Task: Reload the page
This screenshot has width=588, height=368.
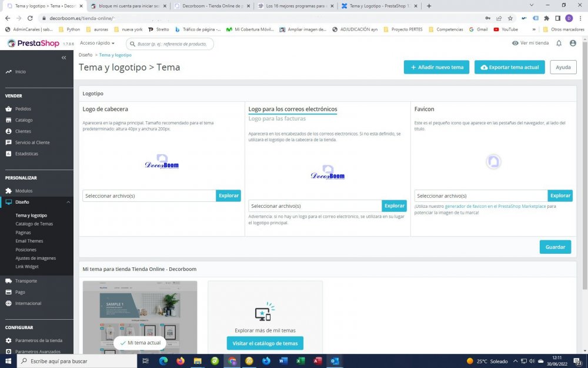Action: click(x=30, y=18)
